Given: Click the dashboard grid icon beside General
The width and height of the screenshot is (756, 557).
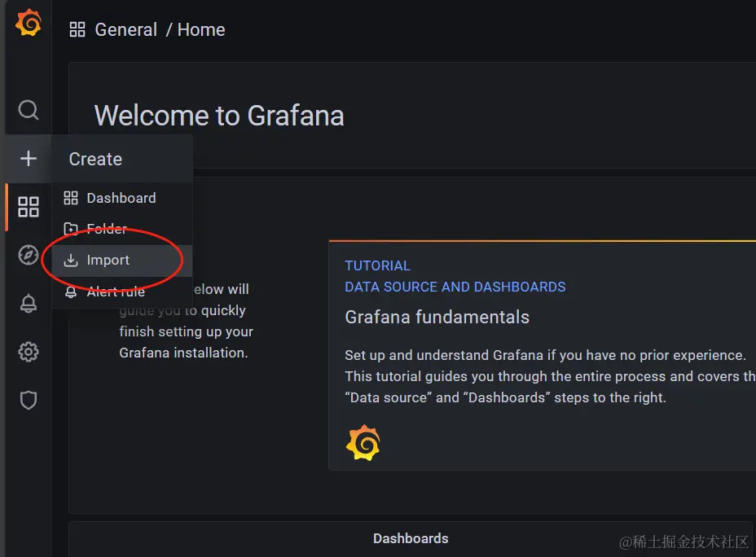Looking at the screenshot, I should point(77,29).
